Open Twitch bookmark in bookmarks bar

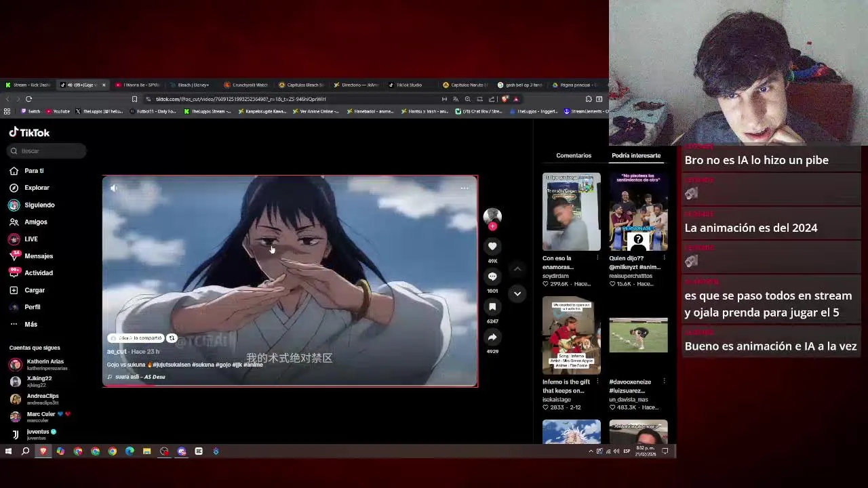coord(31,111)
